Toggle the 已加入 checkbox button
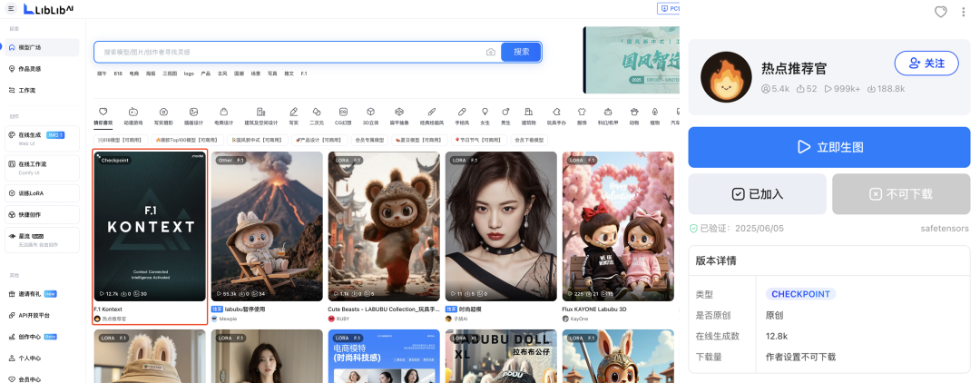 click(x=757, y=194)
